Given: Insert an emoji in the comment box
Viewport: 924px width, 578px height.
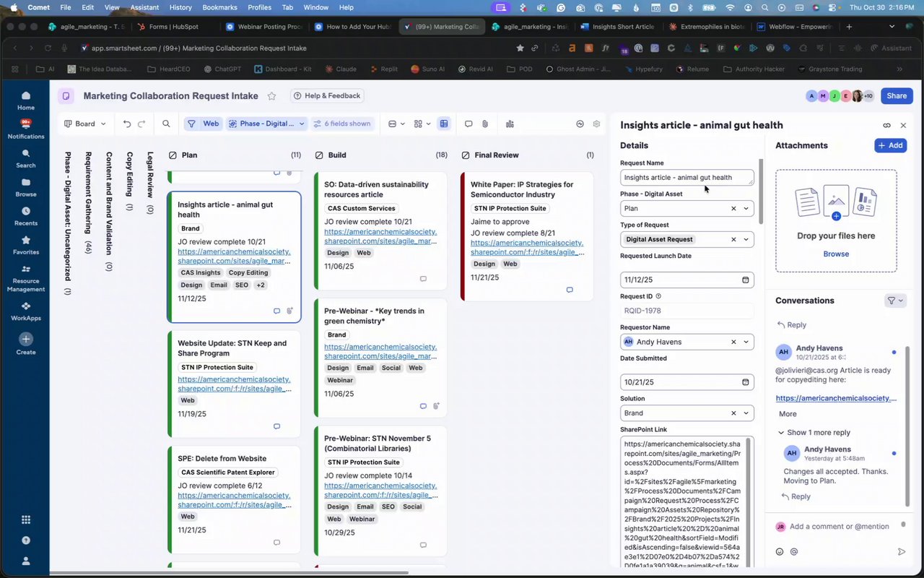Looking at the screenshot, I should [x=780, y=551].
